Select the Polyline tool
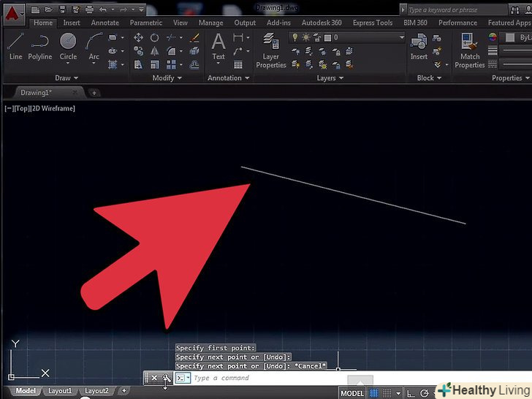 tap(40, 46)
